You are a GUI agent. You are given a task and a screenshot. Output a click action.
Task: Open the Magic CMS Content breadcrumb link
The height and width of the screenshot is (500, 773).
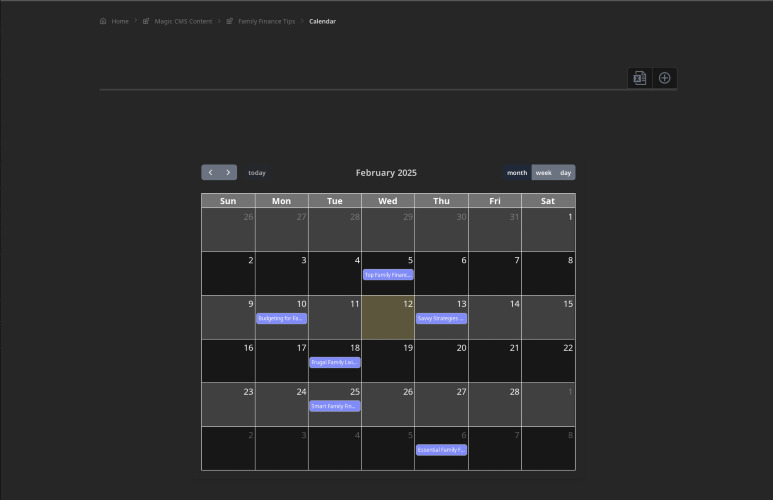pos(183,21)
